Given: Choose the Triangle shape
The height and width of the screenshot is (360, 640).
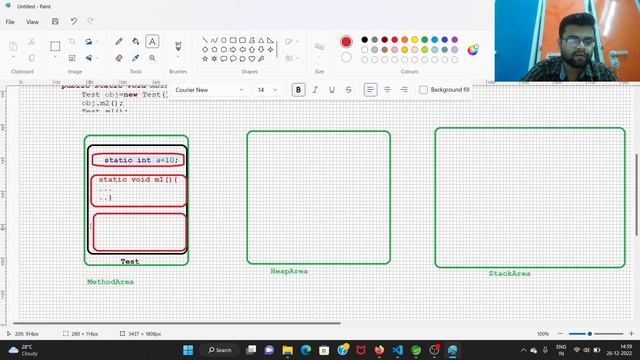Looking at the screenshot, I should pyautogui.click(x=261, y=40).
